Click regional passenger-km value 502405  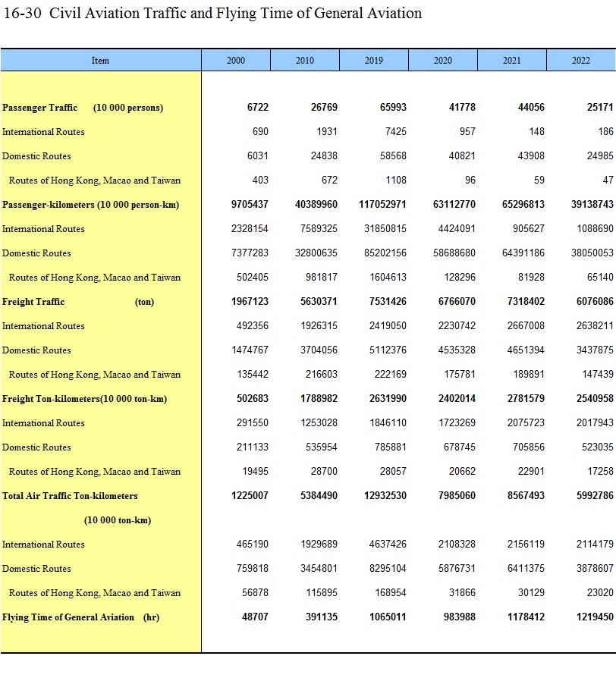coord(253,277)
